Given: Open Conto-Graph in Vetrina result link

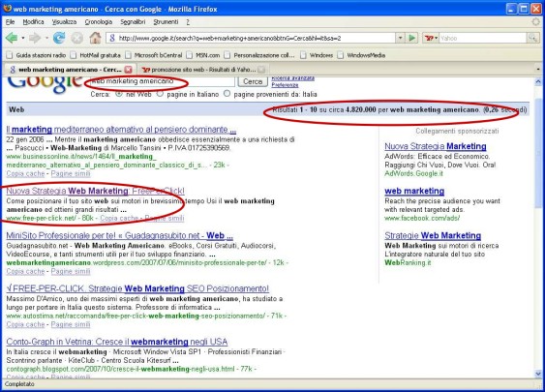Looking at the screenshot, I should coord(117,342).
